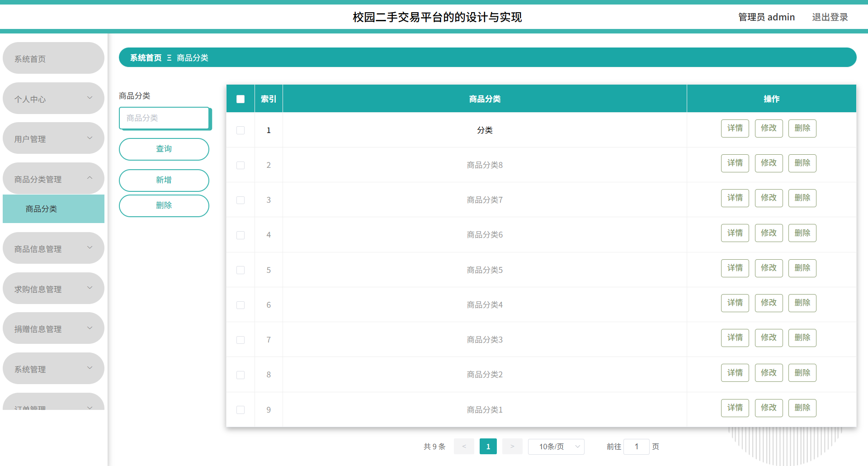Viewport: 868px width, 466px height.
Task: Click the breadcrumb list icon next to 系统首页
Action: [169, 57]
